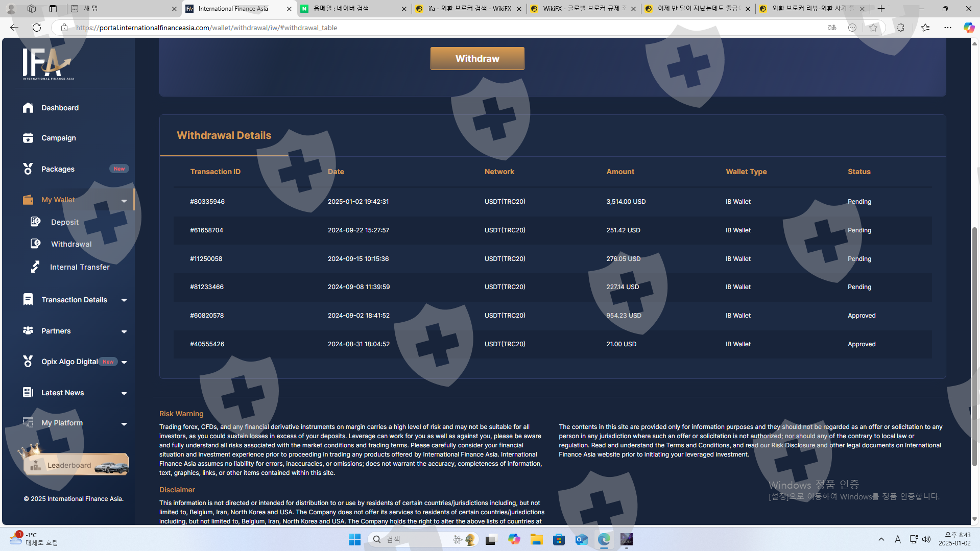The image size is (980, 551).
Task: Collapse the My Wallet submenu arrow
Action: click(124, 201)
